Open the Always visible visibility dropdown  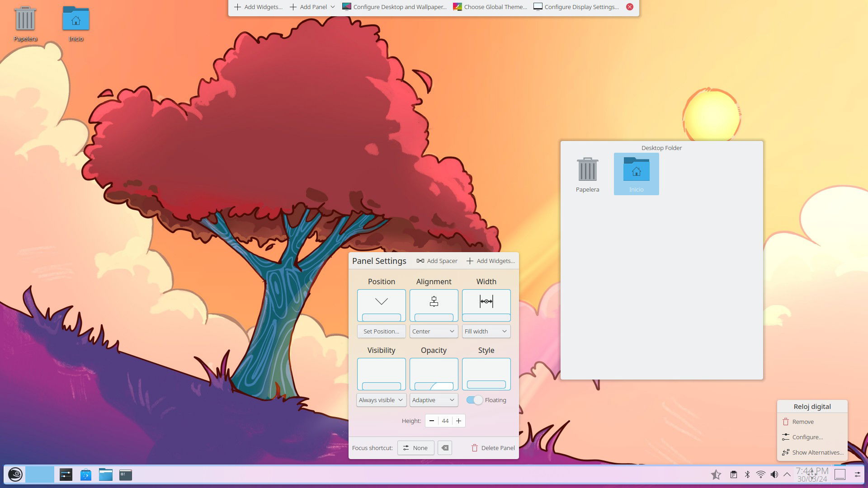click(x=381, y=400)
